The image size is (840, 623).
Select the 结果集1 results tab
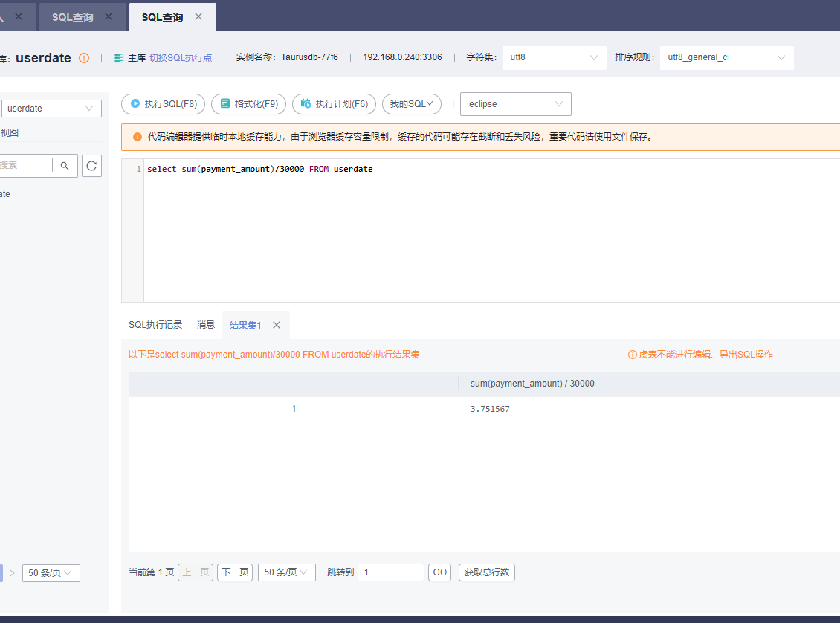(245, 325)
